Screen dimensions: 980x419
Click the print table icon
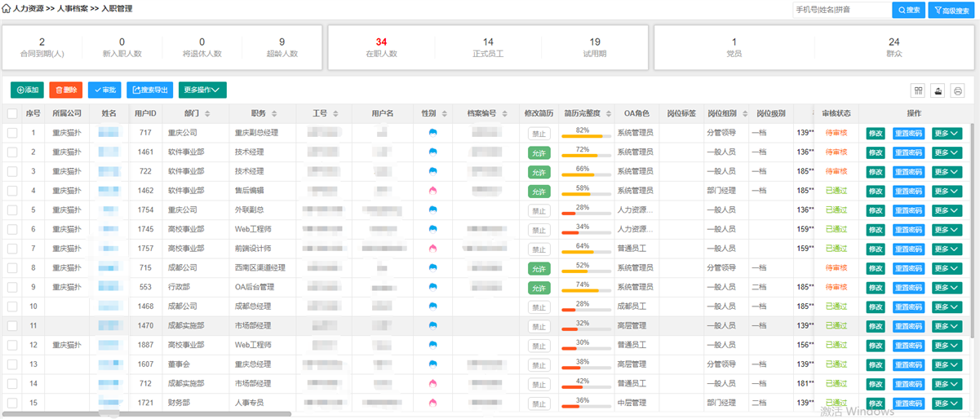[958, 90]
